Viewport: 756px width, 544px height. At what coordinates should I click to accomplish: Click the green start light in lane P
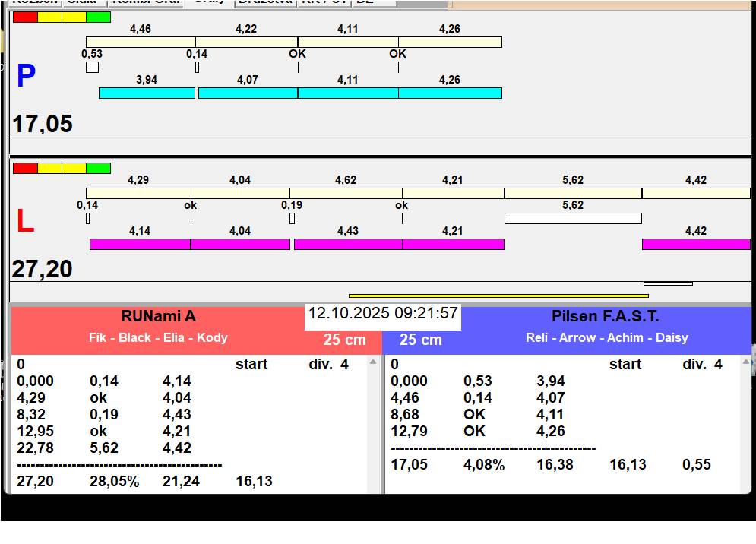pyautogui.click(x=98, y=17)
